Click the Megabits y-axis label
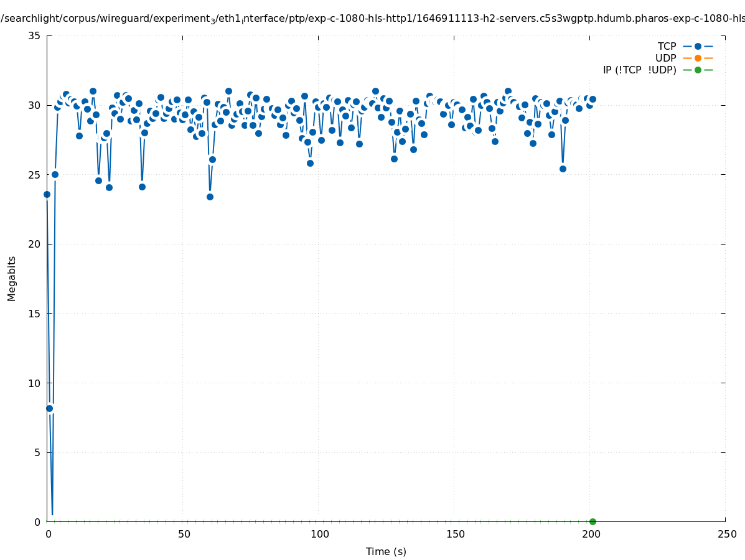This screenshot has width=745, height=560. point(12,278)
